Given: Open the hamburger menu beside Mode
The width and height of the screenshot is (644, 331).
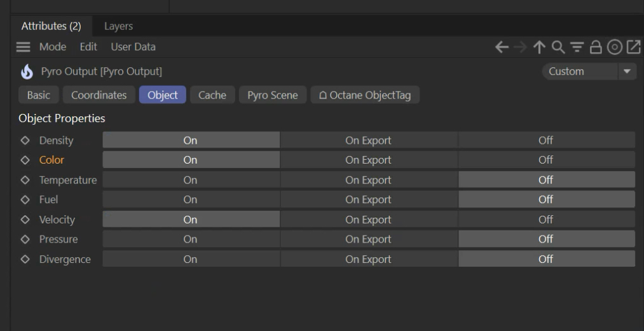Looking at the screenshot, I should pos(23,47).
